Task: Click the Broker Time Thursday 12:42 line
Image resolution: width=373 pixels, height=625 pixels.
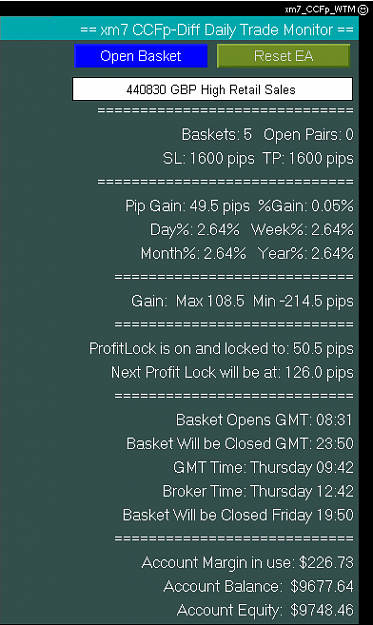Action: (x=258, y=491)
